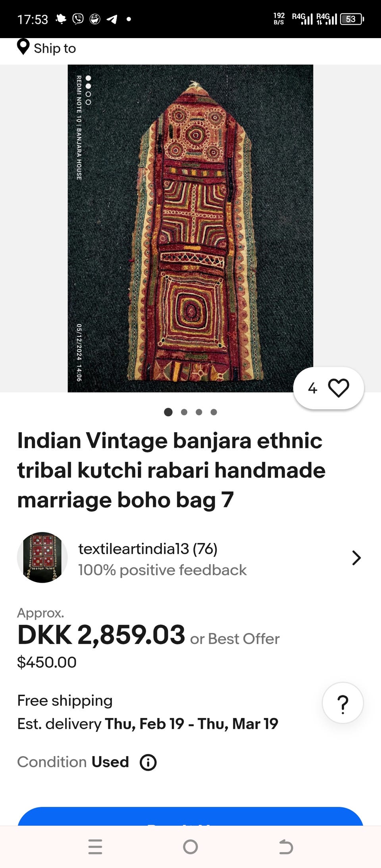Tap the blue Buy It Now button

(190, 816)
